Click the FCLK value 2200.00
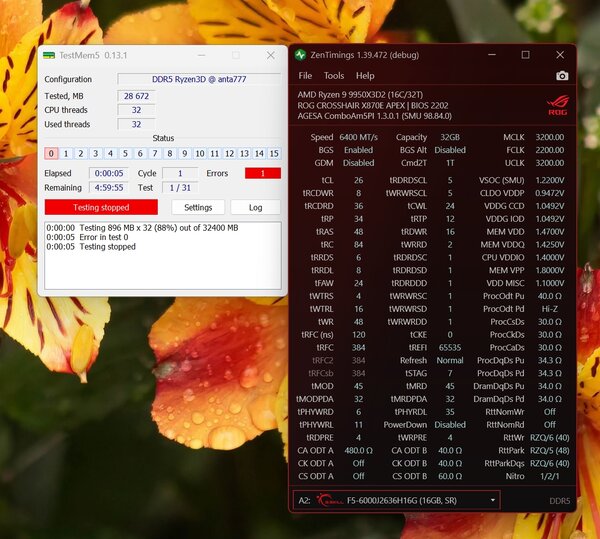Screen dimensions: 600x539 549,150
